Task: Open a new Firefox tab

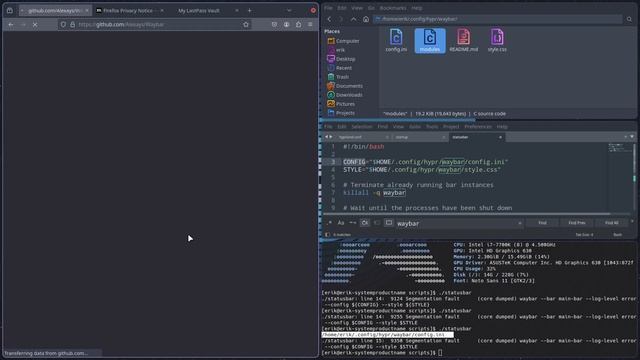Action: tap(249, 11)
